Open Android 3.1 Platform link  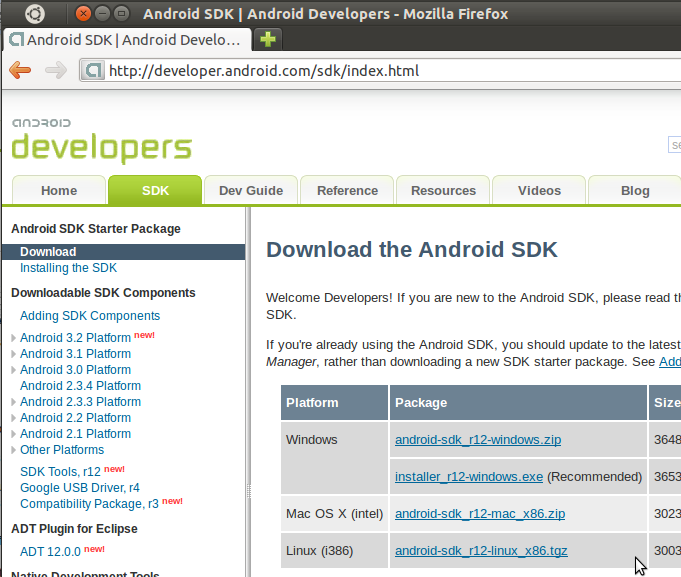click(x=75, y=354)
